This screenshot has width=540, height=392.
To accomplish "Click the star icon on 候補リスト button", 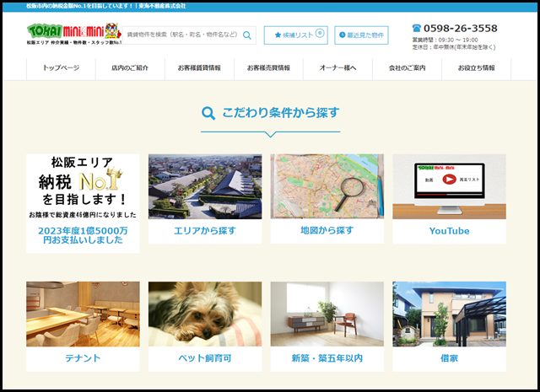I will click(x=278, y=35).
